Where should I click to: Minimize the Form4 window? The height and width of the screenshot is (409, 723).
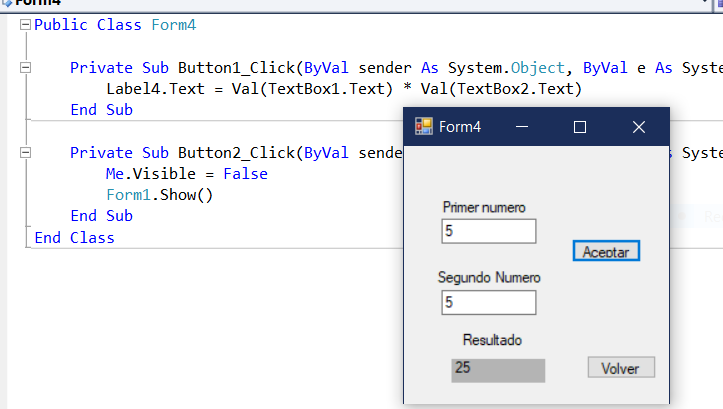[x=522, y=127]
